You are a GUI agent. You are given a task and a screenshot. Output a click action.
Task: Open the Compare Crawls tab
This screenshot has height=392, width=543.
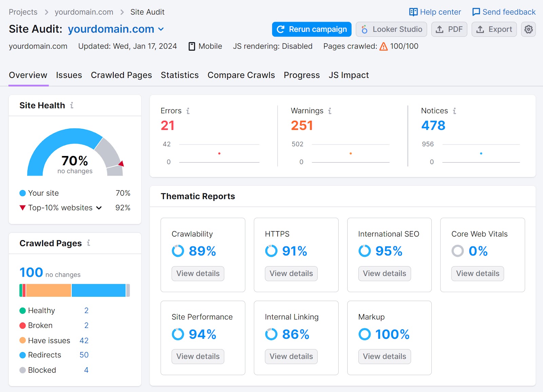pos(241,75)
